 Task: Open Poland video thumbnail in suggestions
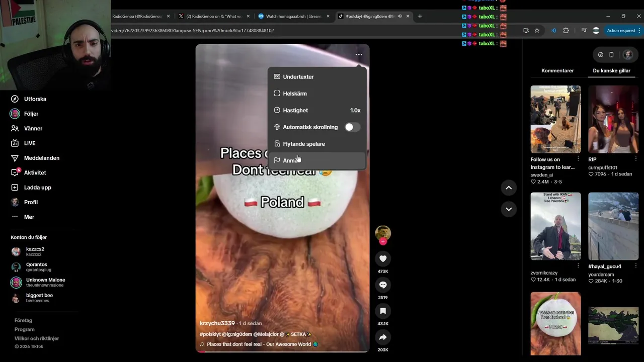(555, 324)
